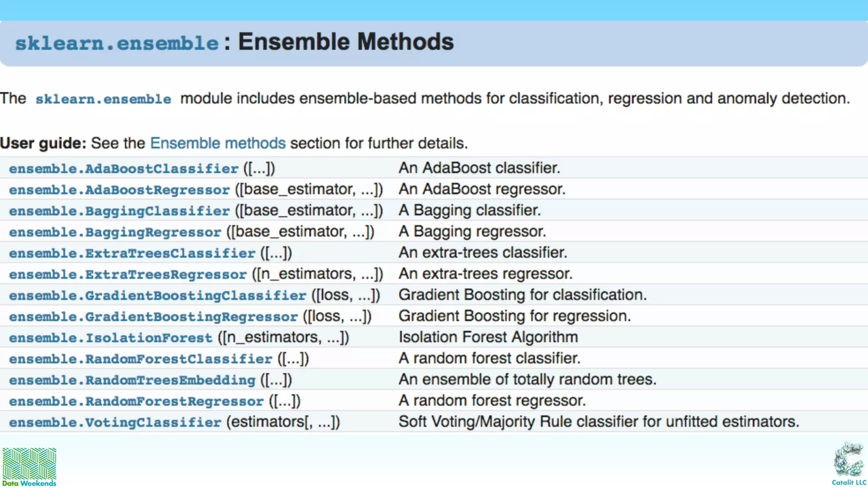The width and height of the screenshot is (868, 488).
Task: Open the ensemble.GradientBoostingClassifier link
Action: [157, 295]
